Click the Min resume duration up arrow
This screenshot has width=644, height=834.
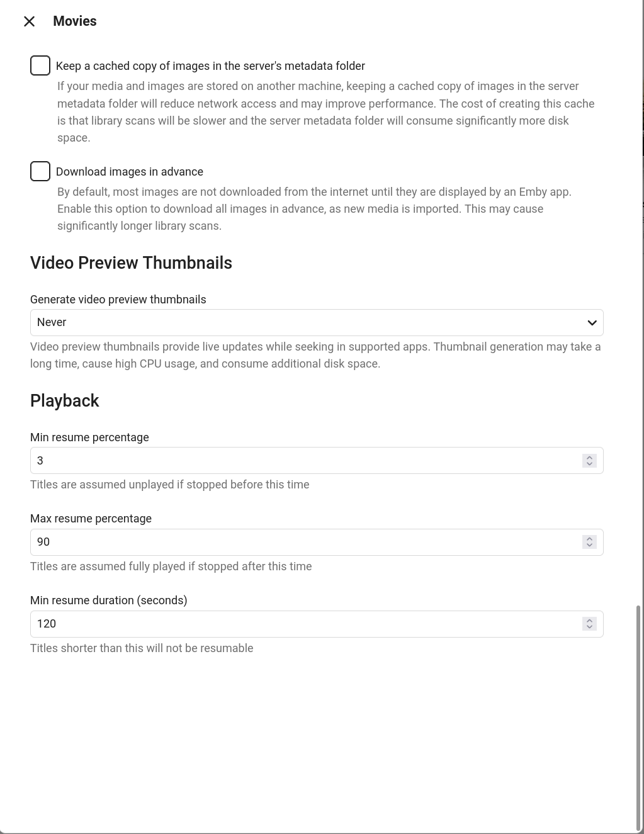[589, 620]
